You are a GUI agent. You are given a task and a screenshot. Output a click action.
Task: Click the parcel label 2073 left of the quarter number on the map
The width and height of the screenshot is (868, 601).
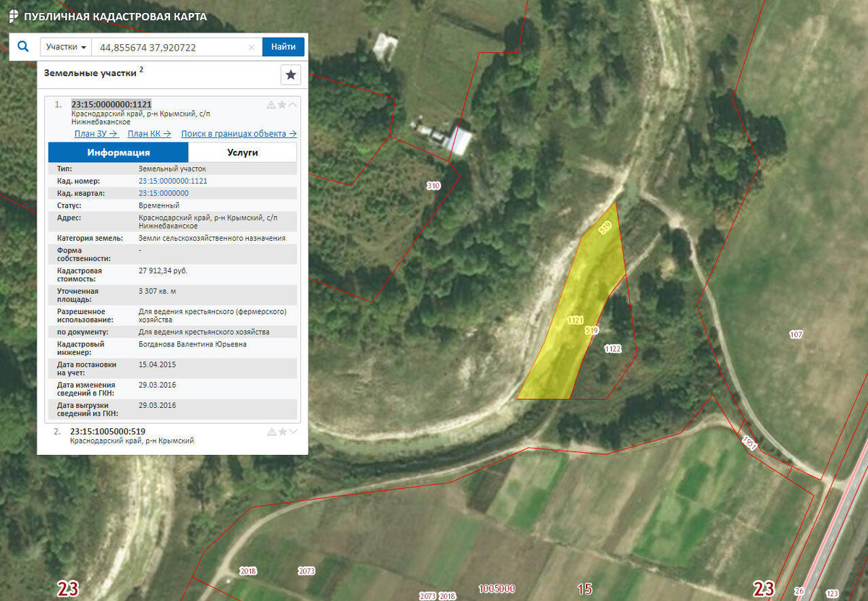pyautogui.click(x=427, y=596)
